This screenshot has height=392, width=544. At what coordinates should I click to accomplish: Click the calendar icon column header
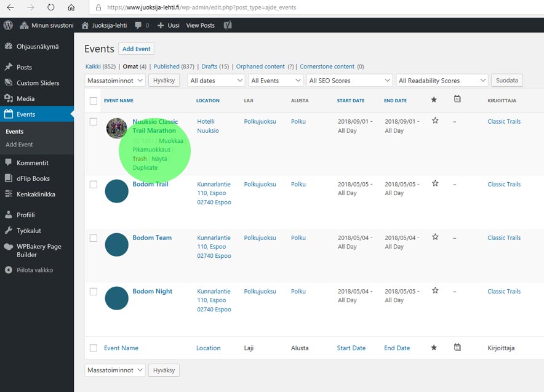tap(457, 99)
